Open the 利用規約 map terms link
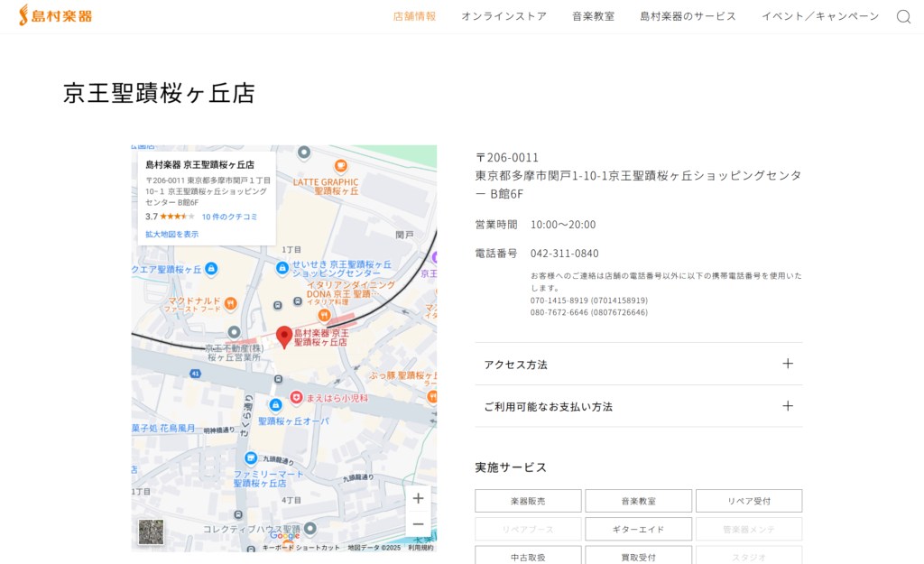The height and width of the screenshot is (564, 924). click(x=420, y=548)
